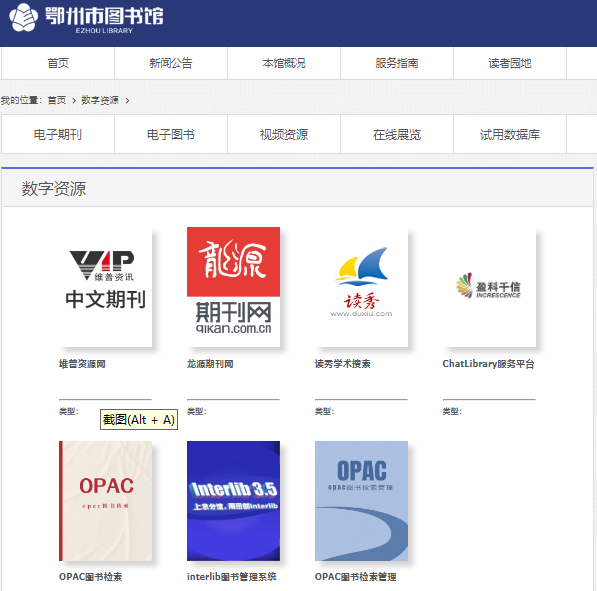Switch to the 试用数据库 tab

[x=510, y=134]
